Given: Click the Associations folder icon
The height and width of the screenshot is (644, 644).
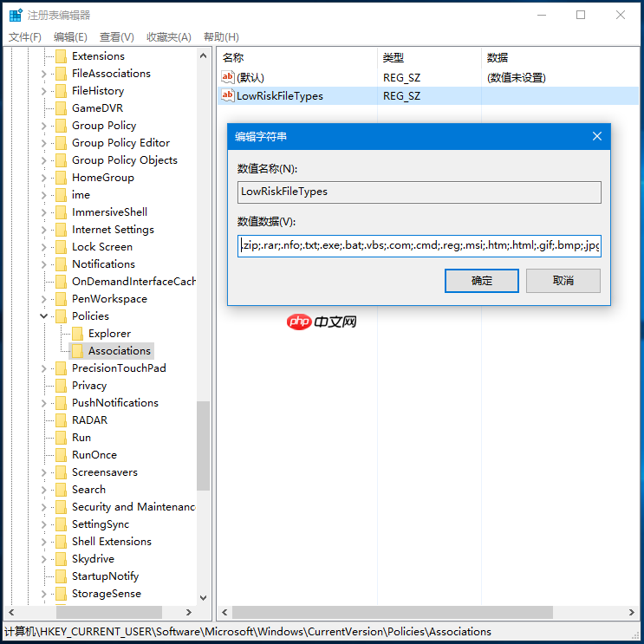Looking at the screenshot, I should tap(77, 351).
